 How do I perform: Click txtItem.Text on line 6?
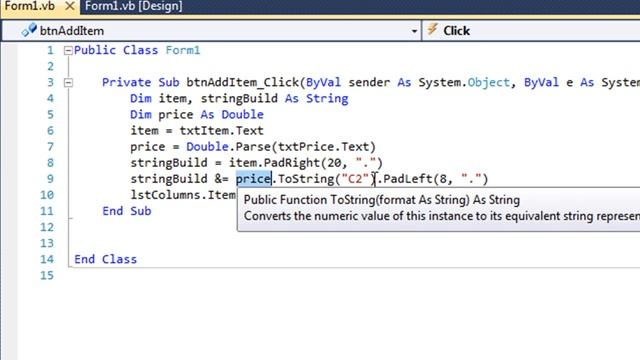pos(222,131)
